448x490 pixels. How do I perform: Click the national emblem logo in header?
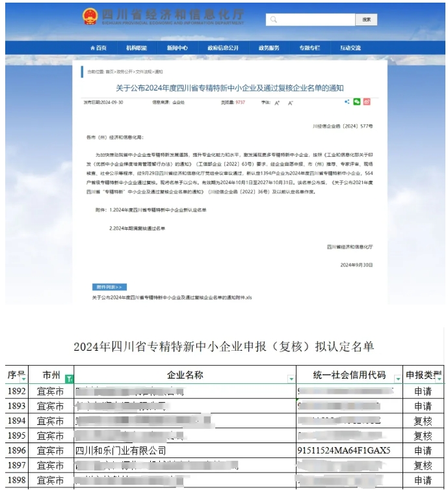pyautogui.click(x=89, y=16)
